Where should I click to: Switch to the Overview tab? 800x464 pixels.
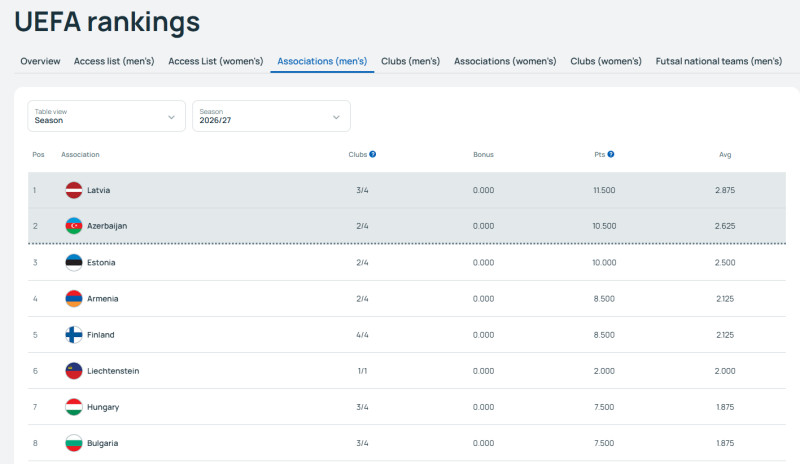(x=40, y=61)
